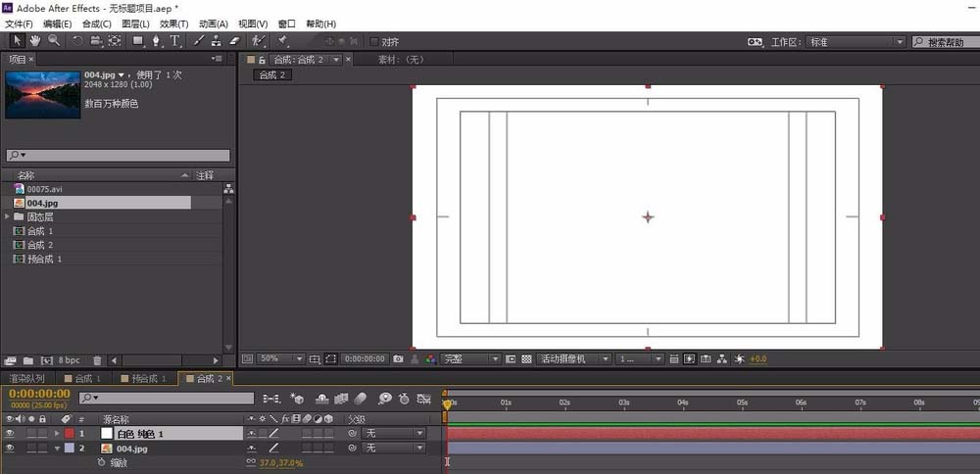Select the Selection arrow tool

tap(18, 41)
